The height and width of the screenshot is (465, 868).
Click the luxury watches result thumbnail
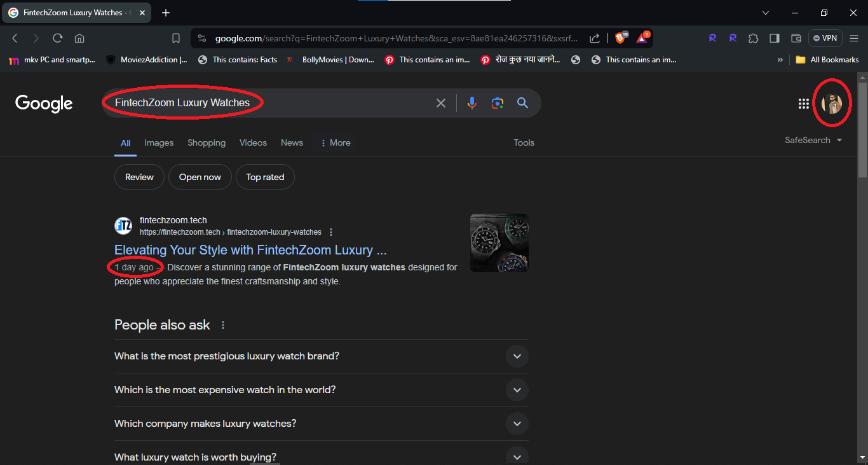[499, 243]
